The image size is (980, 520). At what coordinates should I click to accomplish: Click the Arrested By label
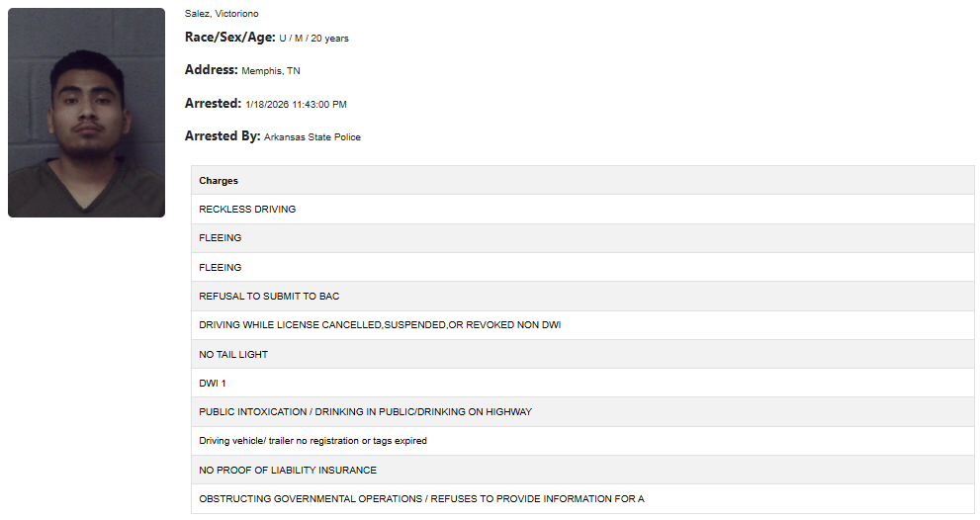[x=222, y=136]
